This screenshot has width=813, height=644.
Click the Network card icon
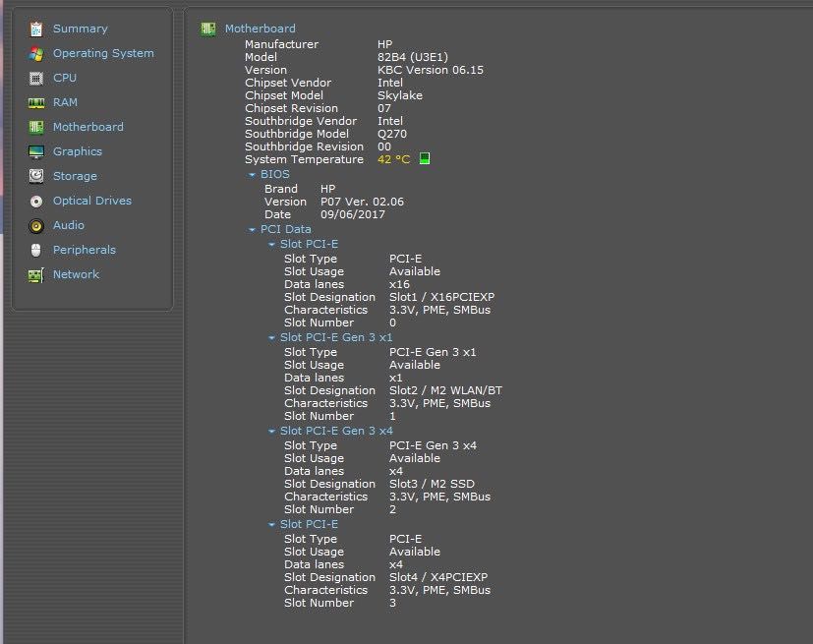(x=35, y=275)
